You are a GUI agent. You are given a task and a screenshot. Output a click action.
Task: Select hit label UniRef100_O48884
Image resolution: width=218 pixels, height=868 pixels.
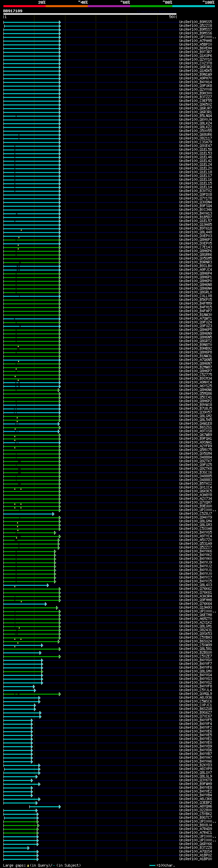[x=196, y=458]
